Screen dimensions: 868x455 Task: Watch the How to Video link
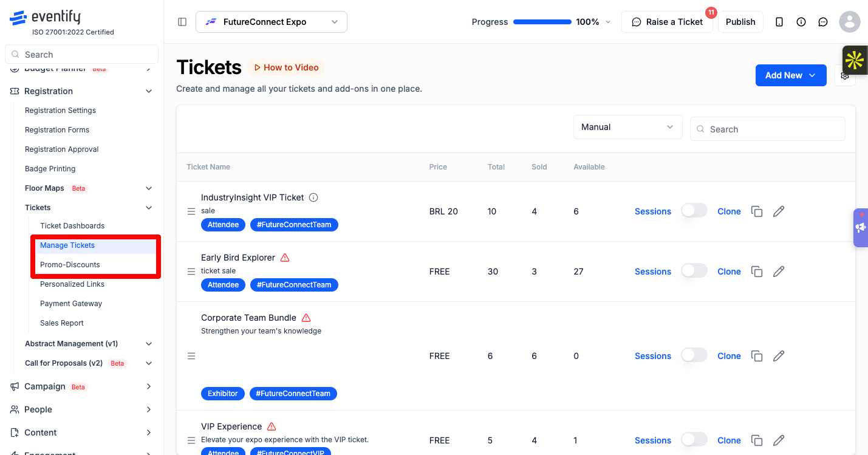point(286,67)
